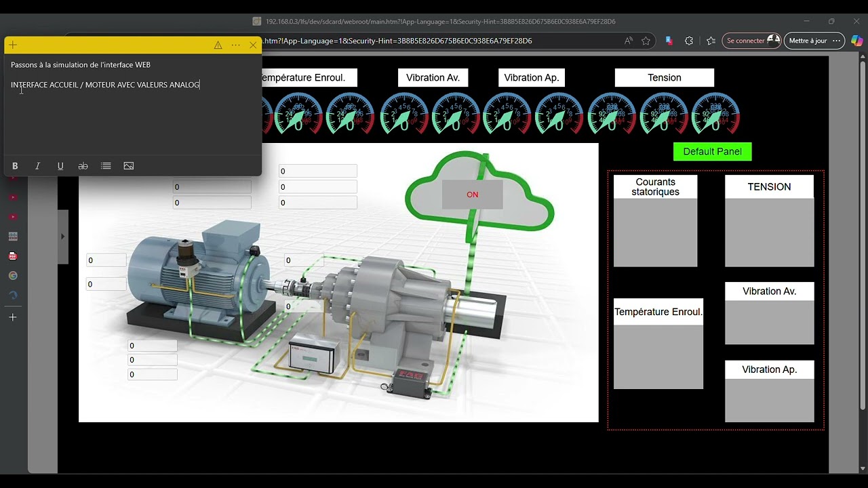Apply italic formatting in the sticky note
This screenshot has width=868, height=488.
point(37,166)
